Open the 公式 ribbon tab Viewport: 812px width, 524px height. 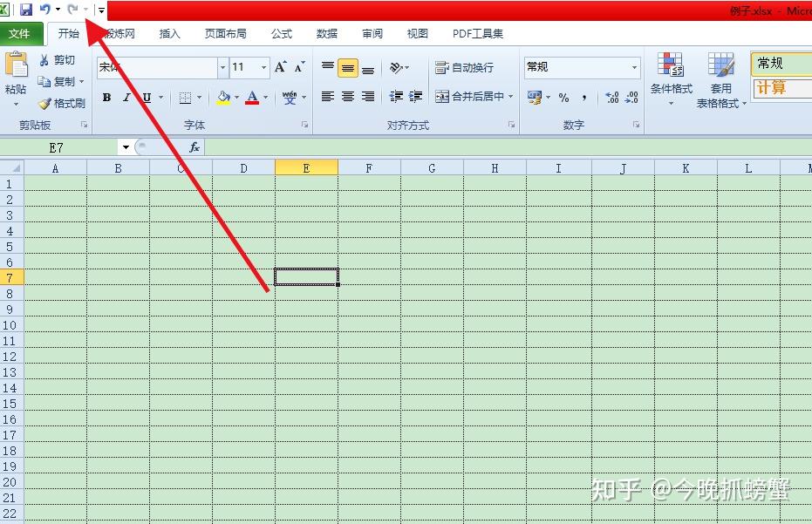[x=281, y=34]
